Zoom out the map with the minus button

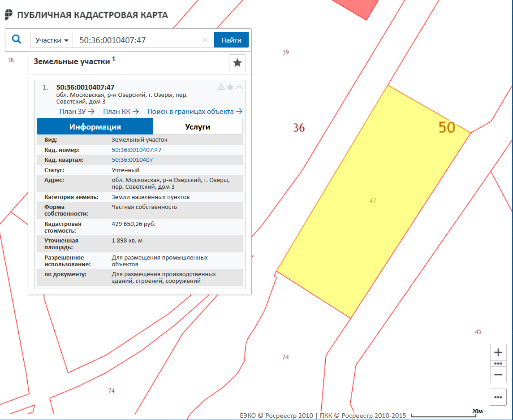coord(498,375)
